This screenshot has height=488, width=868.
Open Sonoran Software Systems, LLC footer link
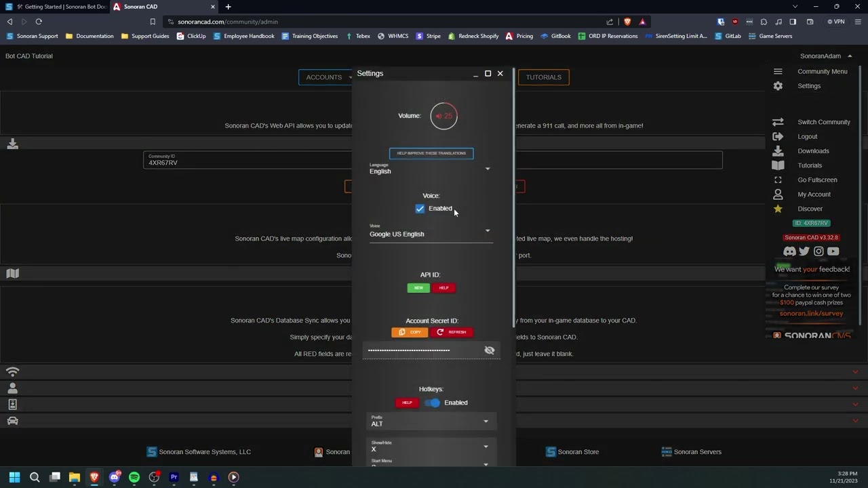(x=199, y=452)
